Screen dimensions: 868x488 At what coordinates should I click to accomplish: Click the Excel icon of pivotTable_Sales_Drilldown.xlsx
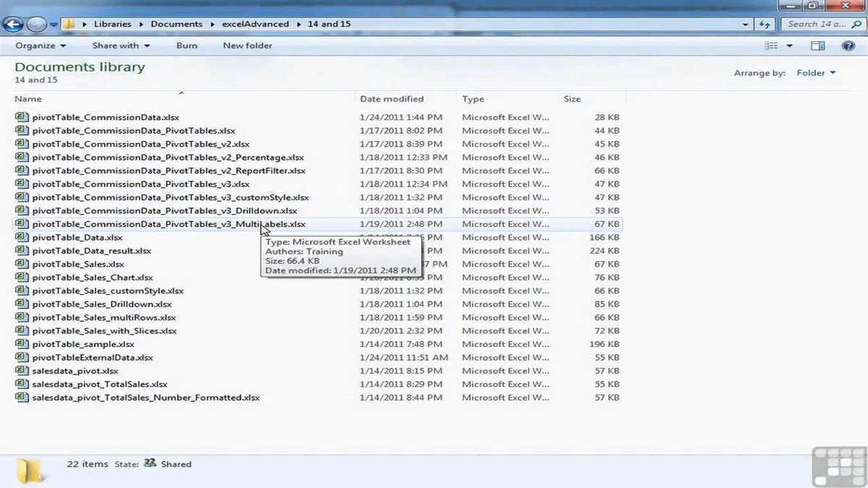[x=21, y=304]
